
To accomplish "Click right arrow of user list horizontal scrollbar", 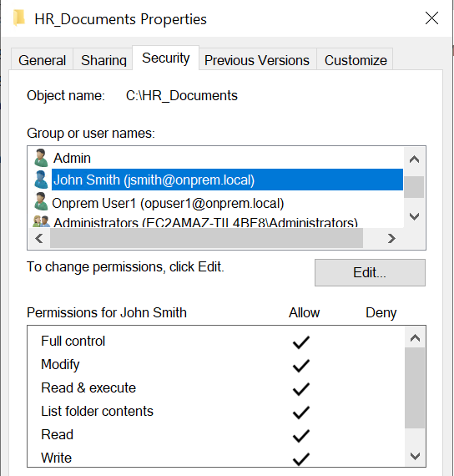I will click(391, 238).
